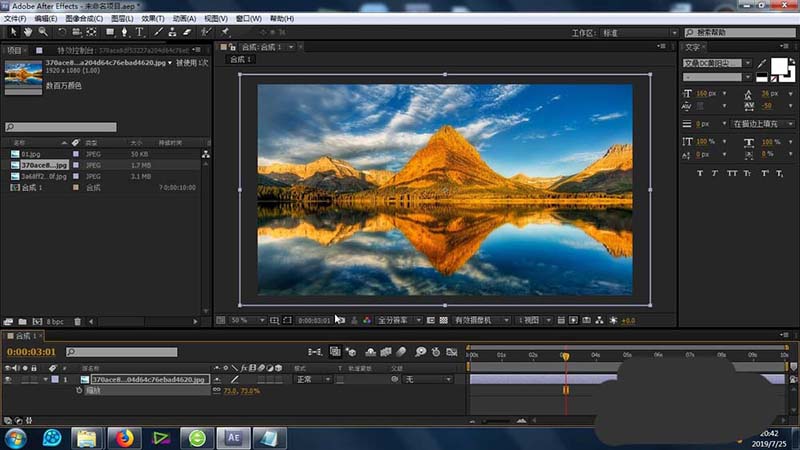Open the 50% magnification dropdown
The image size is (800, 450).
(x=243, y=320)
